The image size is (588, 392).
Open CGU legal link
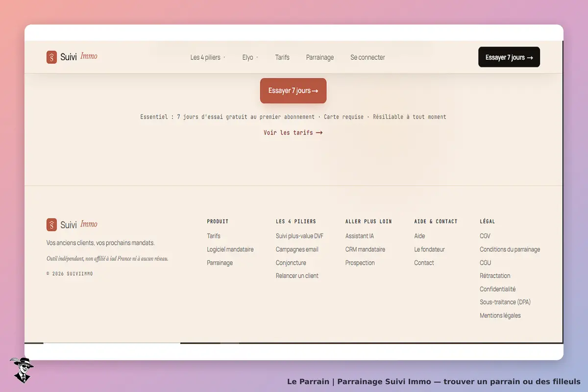(485, 263)
